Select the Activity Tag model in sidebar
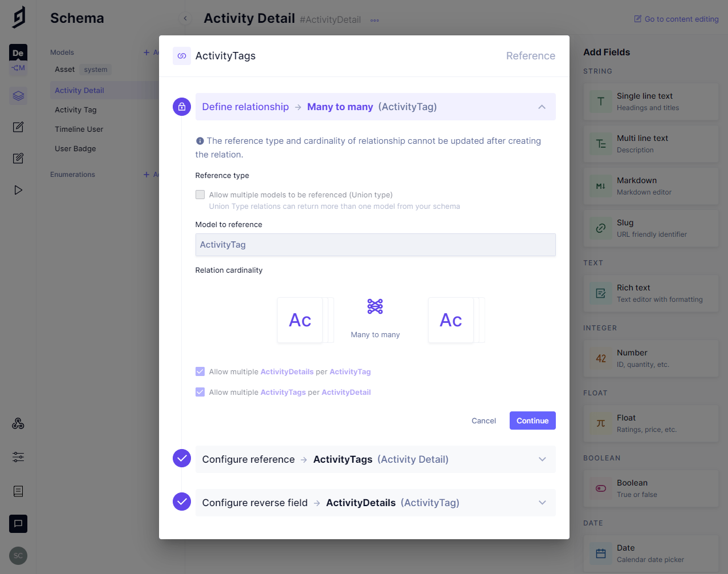 76,110
